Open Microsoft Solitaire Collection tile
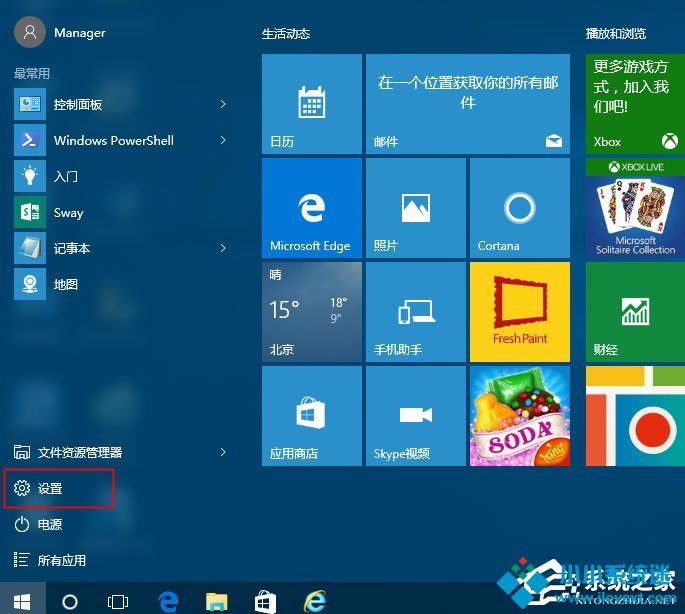Viewport: 685px width, 614px height. (635, 208)
